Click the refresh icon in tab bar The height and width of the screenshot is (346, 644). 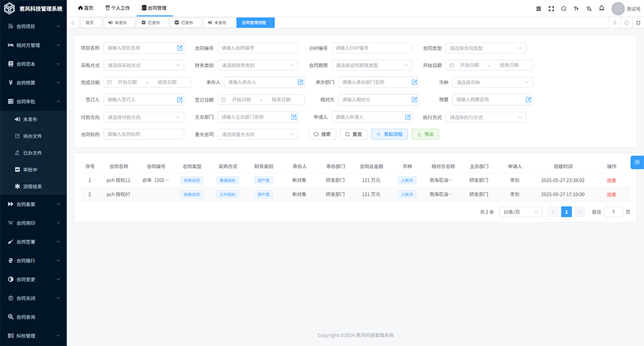pyautogui.click(x=627, y=23)
